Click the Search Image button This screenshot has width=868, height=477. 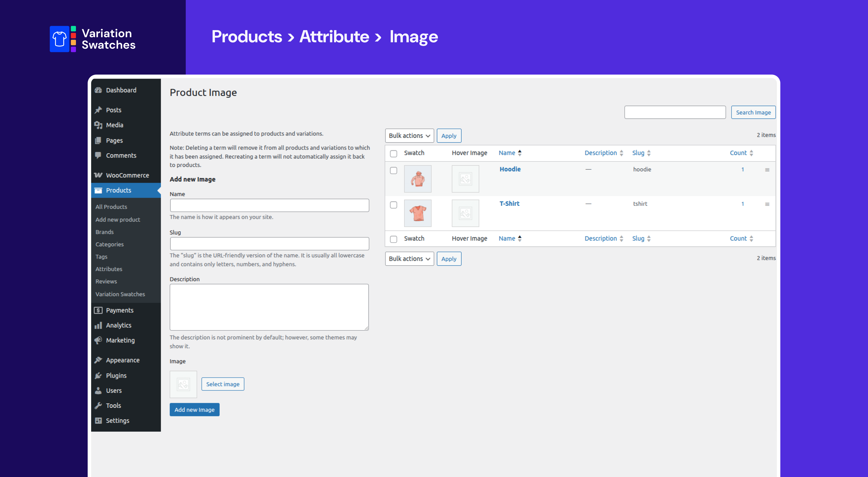coord(753,113)
